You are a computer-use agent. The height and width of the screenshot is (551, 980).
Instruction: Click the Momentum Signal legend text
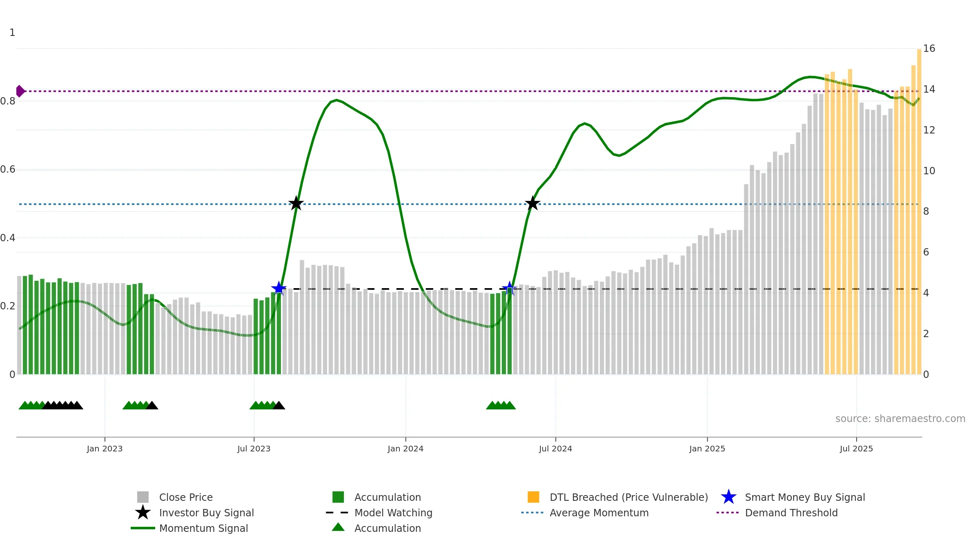click(203, 528)
